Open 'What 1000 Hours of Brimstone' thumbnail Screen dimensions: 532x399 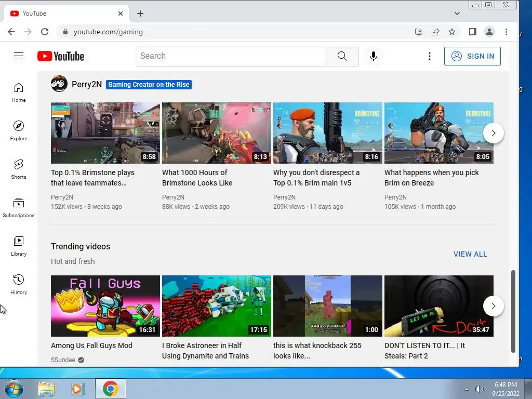(x=217, y=133)
